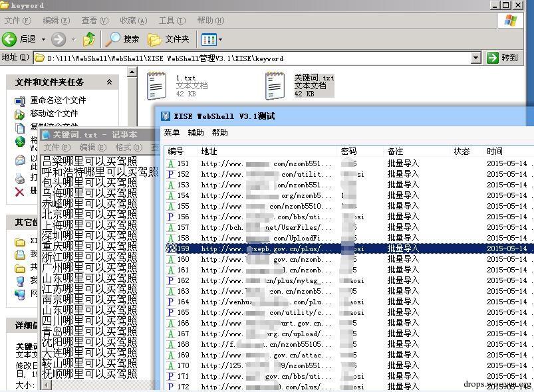The width and height of the screenshot is (534, 392).
Task: Select the 关键词.txt file icon
Action: pyautogui.click(x=275, y=86)
